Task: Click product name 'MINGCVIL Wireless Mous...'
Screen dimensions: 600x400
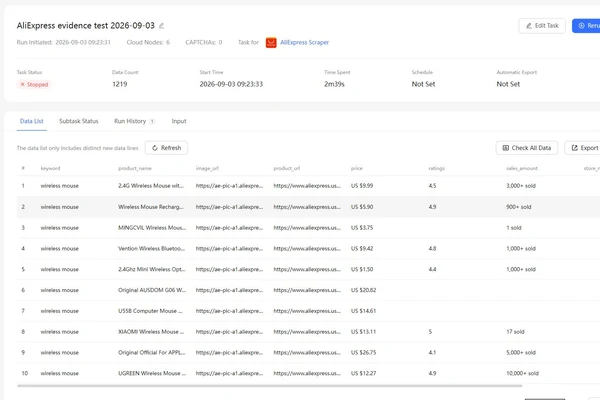Action: pos(152,228)
